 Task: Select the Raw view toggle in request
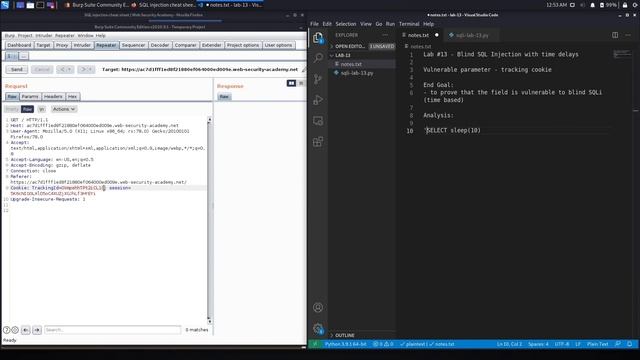click(27, 109)
